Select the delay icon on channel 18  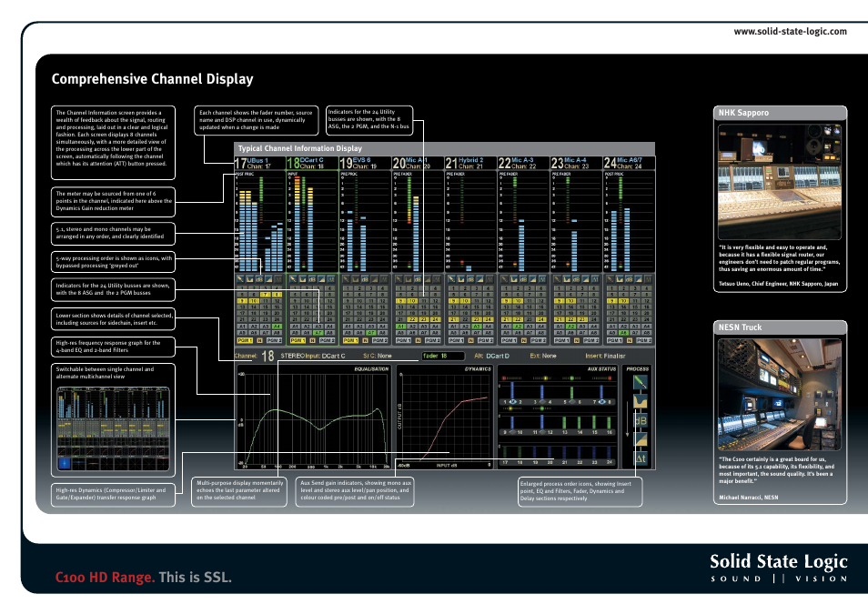point(331,279)
